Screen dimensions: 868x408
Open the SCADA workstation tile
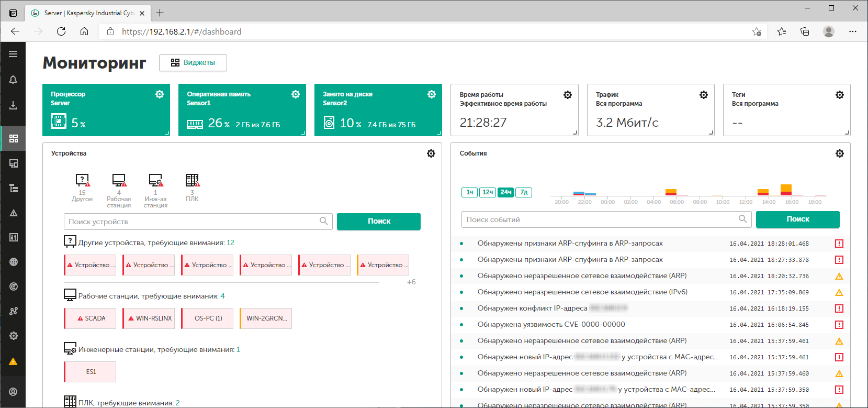tap(91, 318)
